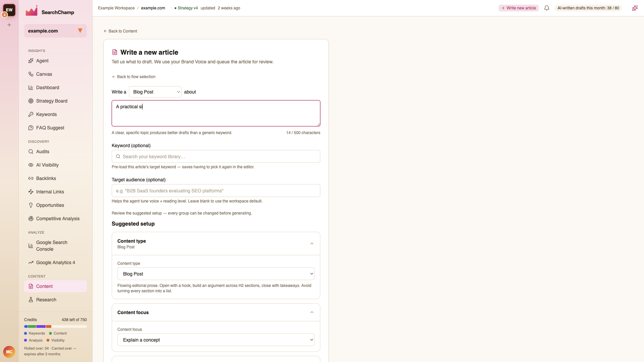
Task: Click the Audits magnifier icon
Action: tap(31, 152)
